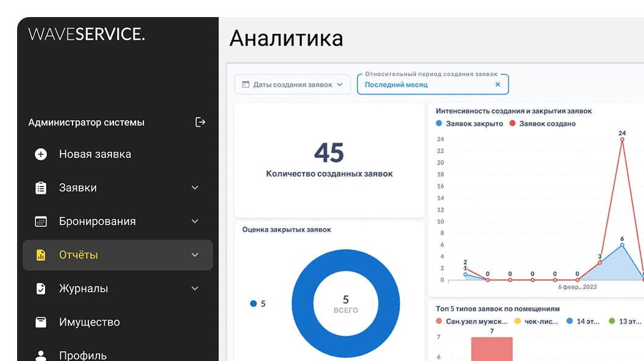Remove the Последний месяц filter with its X

498,84
